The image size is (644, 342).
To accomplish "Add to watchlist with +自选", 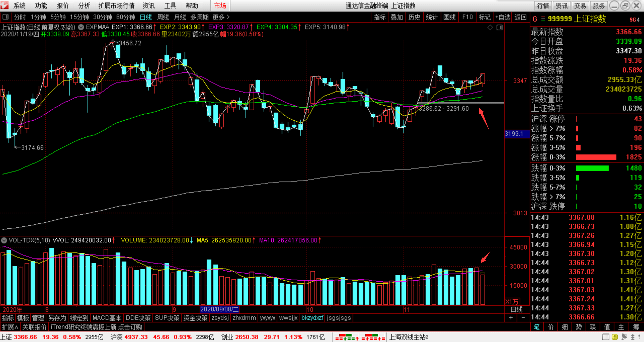I will [502, 17].
